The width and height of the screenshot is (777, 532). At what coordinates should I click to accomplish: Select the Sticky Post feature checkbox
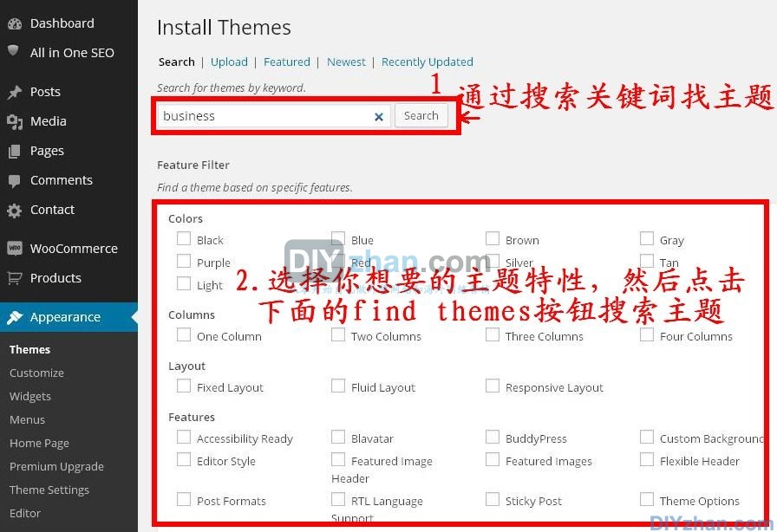pyautogui.click(x=493, y=499)
